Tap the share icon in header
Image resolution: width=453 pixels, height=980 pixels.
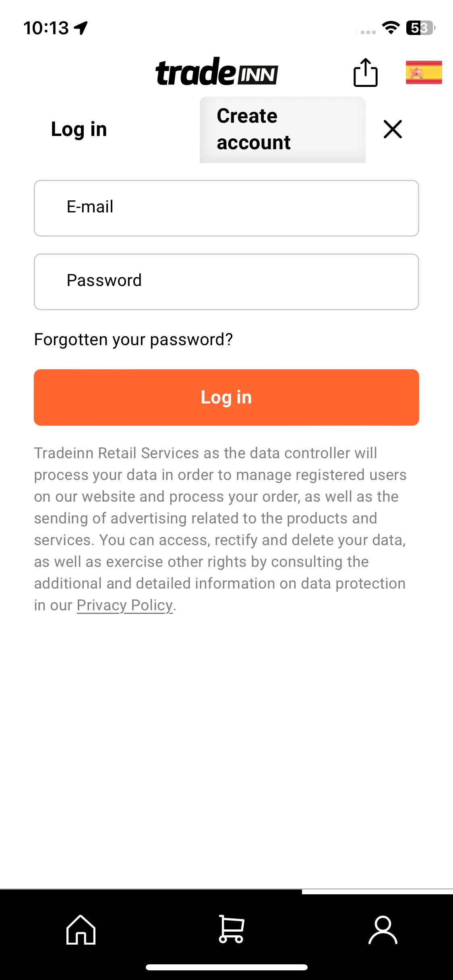point(365,72)
